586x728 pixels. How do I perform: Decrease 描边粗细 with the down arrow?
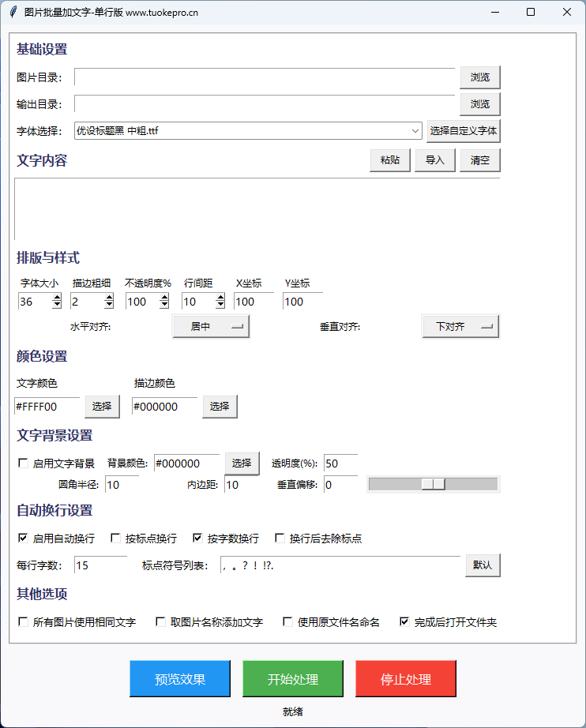click(109, 305)
